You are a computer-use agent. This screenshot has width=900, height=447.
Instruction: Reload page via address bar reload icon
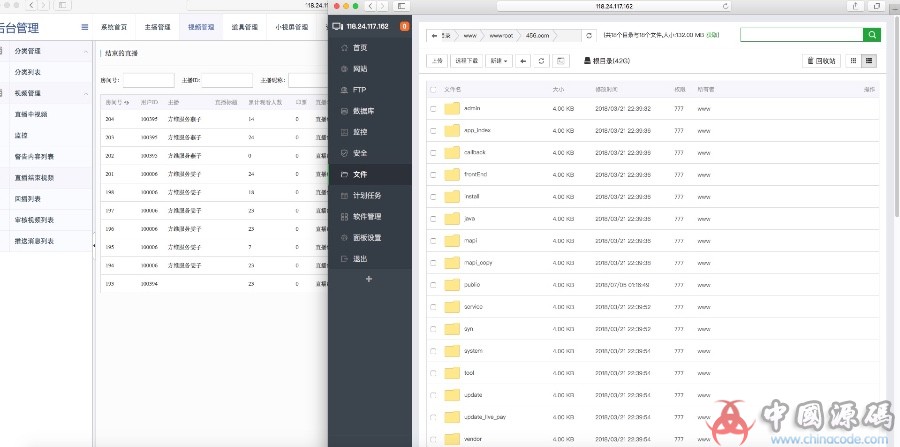(x=726, y=6)
